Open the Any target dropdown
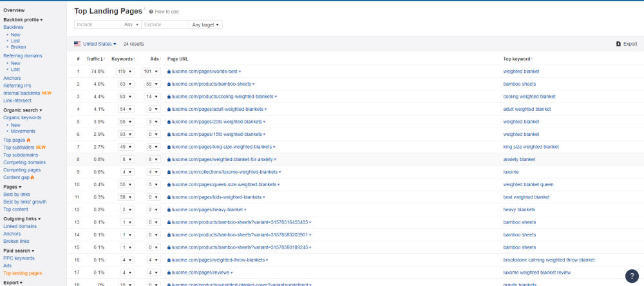 pyautogui.click(x=206, y=24)
